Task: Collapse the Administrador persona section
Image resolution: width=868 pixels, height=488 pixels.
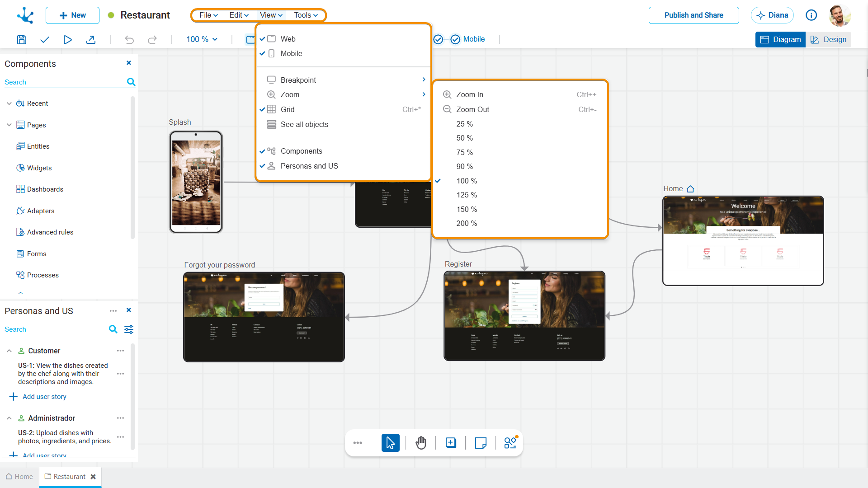Action: click(x=9, y=418)
